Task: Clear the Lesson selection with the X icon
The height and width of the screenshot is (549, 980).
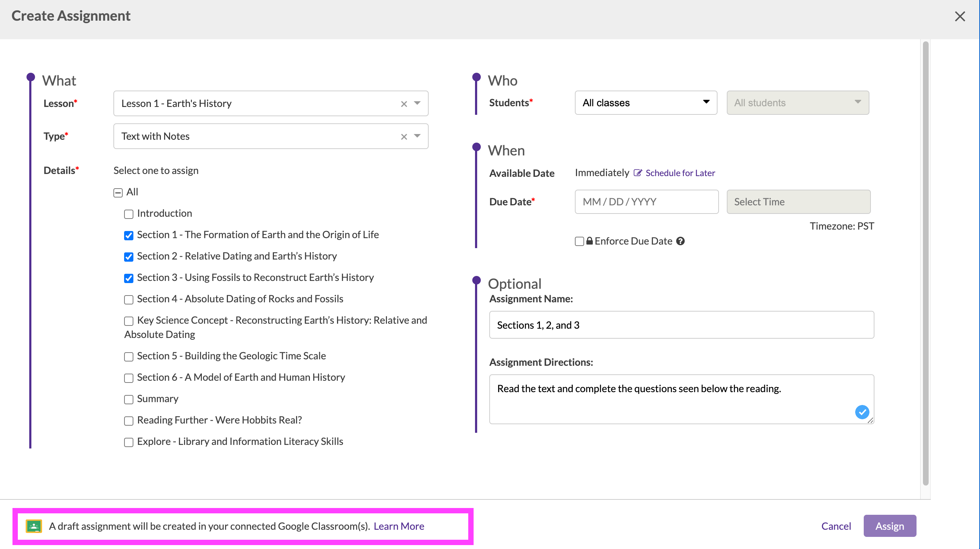Action: pos(404,103)
